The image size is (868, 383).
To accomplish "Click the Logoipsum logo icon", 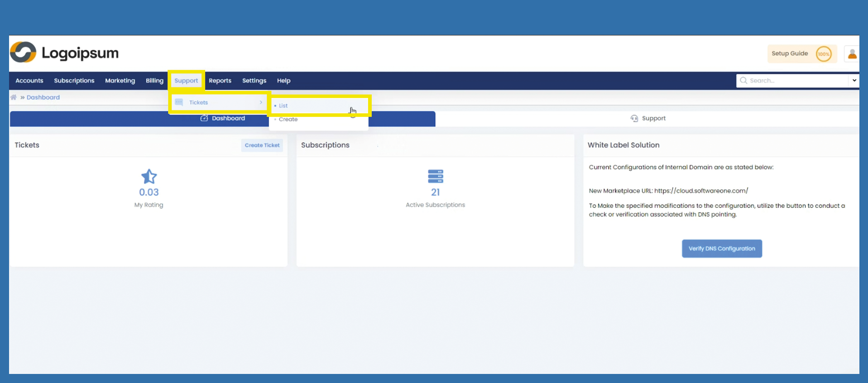I will pos(23,53).
